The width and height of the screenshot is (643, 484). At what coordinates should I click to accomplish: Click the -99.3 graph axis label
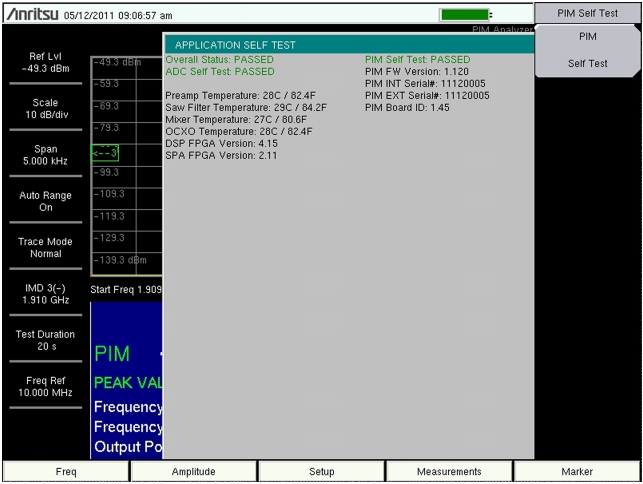106,172
